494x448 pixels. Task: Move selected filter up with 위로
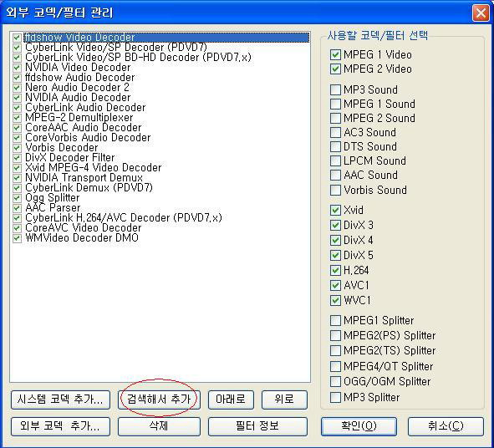click(x=284, y=400)
